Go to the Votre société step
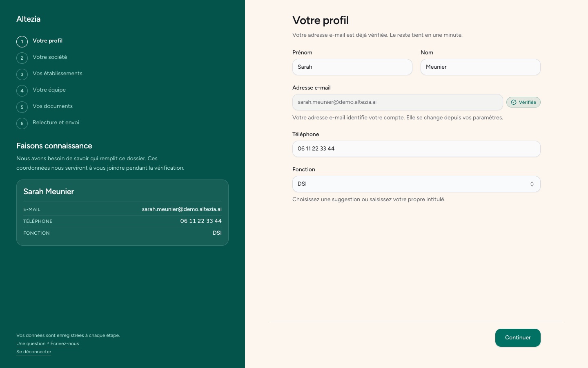 (50, 57)
